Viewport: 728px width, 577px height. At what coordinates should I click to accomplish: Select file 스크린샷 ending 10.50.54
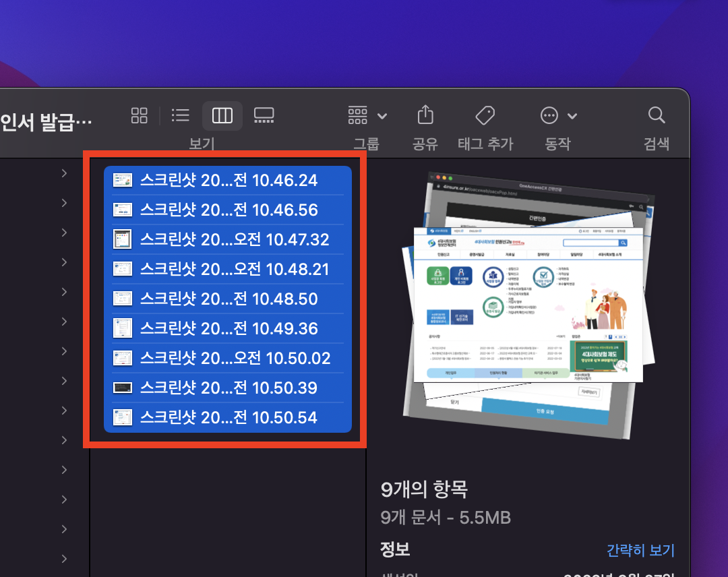tap(228, 417)
